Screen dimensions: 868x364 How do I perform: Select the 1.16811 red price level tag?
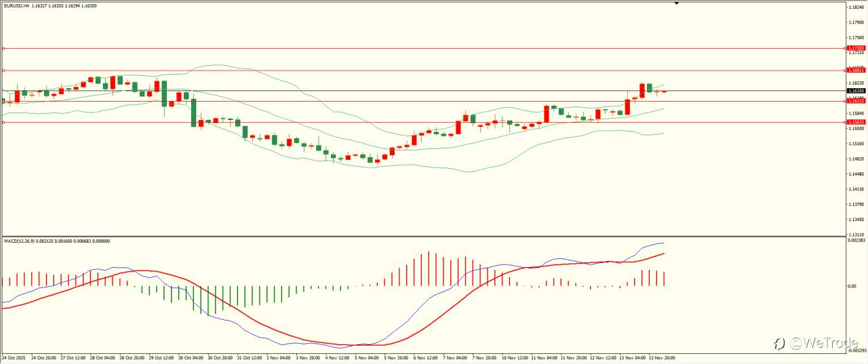click(x=856, y=70)
